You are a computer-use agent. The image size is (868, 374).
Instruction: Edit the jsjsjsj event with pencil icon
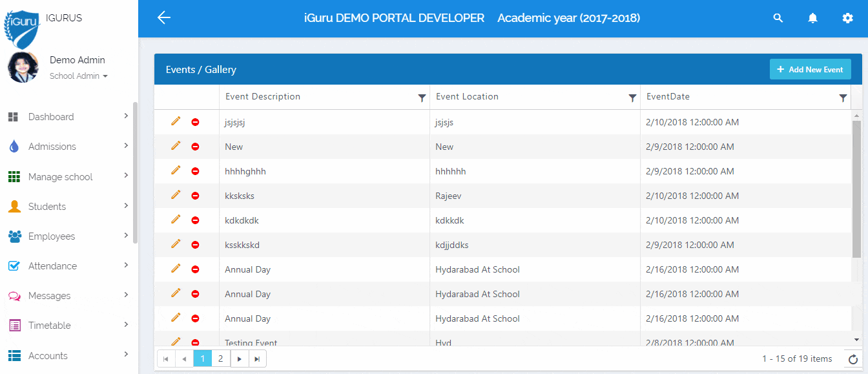176,121
